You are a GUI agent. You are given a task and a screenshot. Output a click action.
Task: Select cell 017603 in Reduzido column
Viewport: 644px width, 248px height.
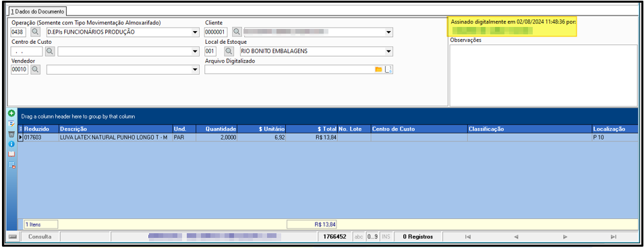coord(41,137)
